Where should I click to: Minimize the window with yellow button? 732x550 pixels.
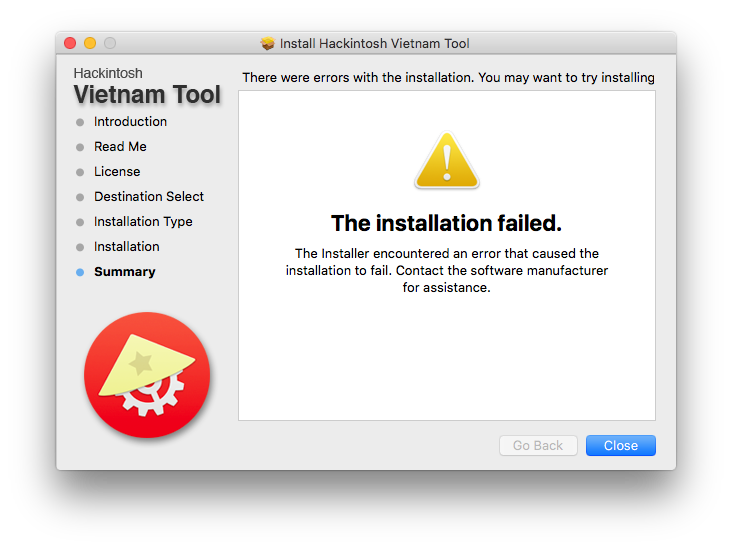pos(90,43)
